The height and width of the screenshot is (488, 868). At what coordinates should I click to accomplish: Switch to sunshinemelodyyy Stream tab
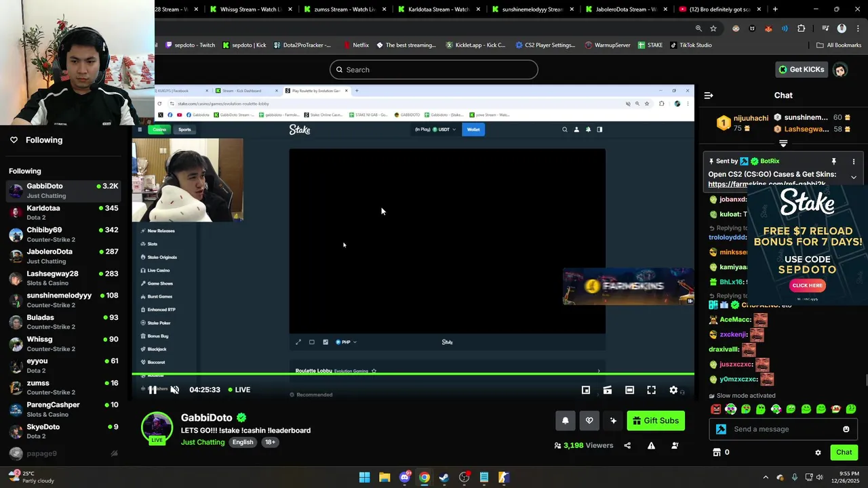pos(532,9)
